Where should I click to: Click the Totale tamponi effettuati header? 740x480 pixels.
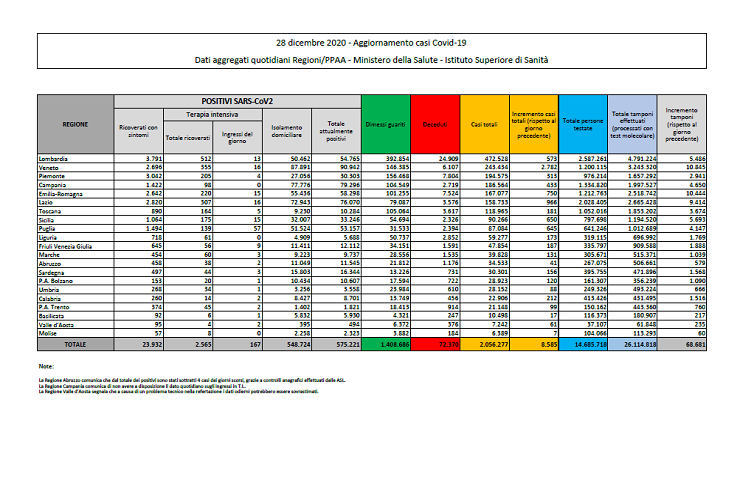[x=632, y=124]
